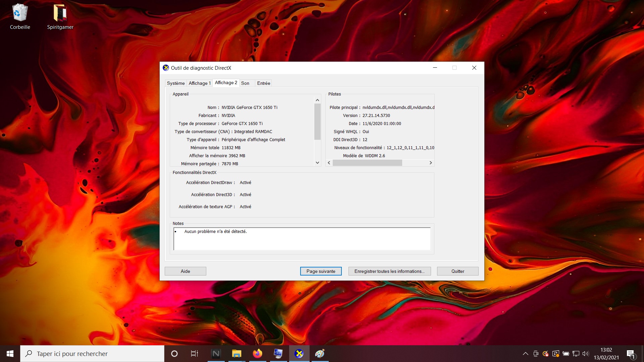This screenshot has width=644, height=362.
Task: Open the notification center icon
Action: click(x=631, y=354)
